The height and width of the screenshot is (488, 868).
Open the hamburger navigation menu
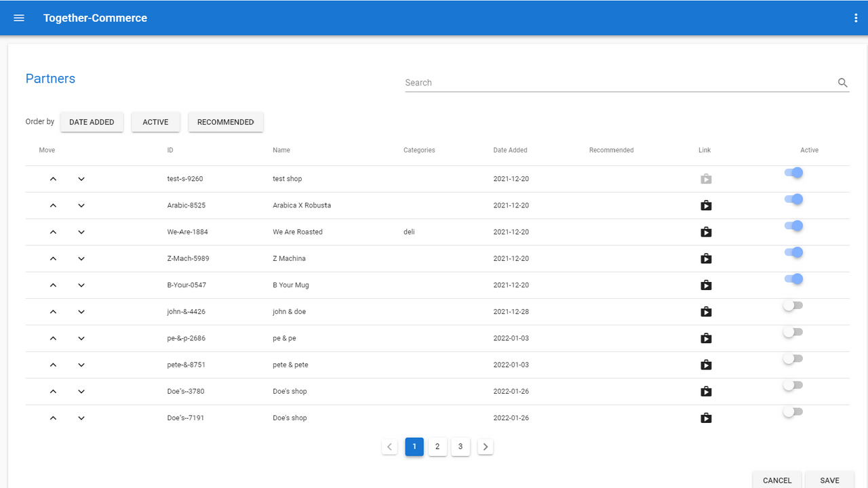(x=19, y=18)
